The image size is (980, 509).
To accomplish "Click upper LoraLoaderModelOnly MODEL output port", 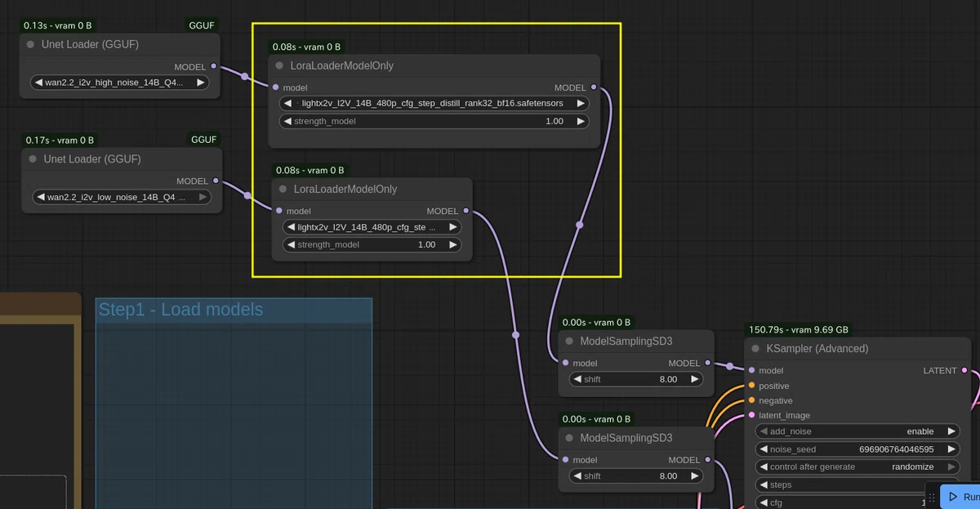I will click(594, 87).
